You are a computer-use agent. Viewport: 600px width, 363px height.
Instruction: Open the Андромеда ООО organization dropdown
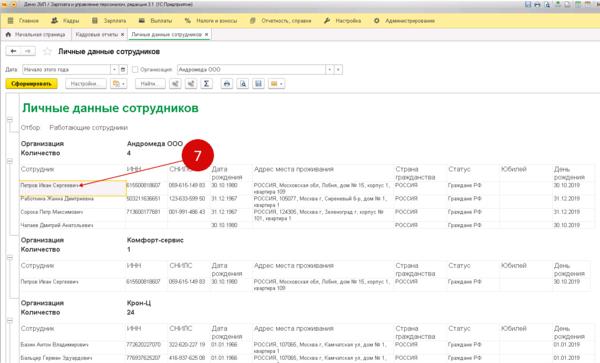point(329,70)
